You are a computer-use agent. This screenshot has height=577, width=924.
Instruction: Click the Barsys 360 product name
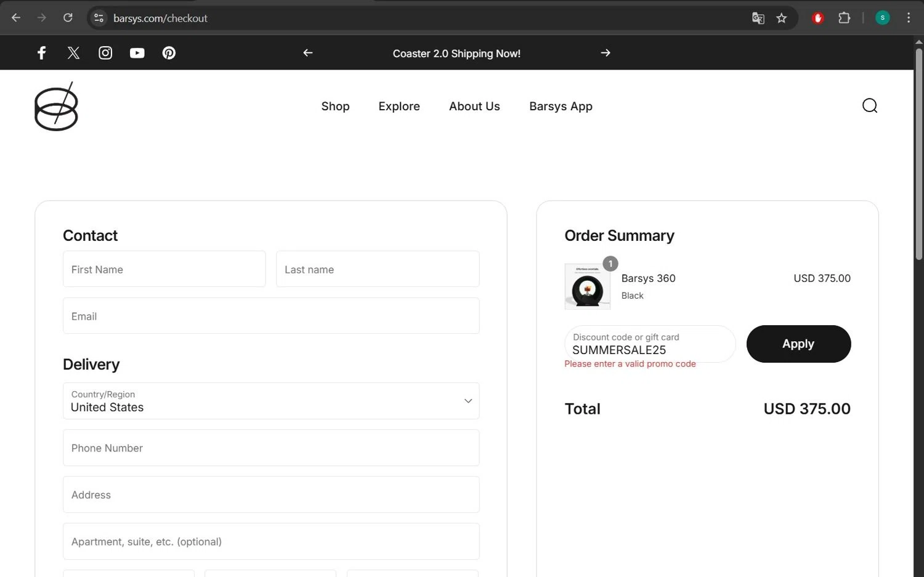tap(648, 278)
